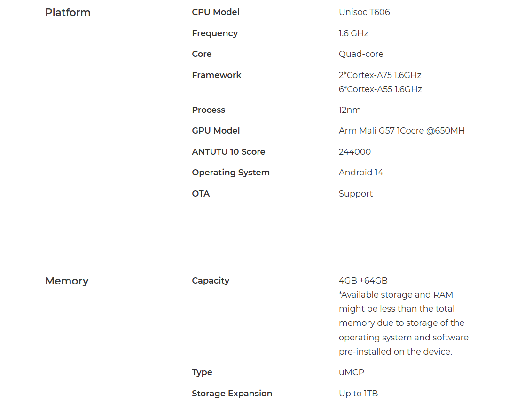The width and height of the screenshot is (532, 402).
Task: Select the Framework label
Action: tap(217, 75)
